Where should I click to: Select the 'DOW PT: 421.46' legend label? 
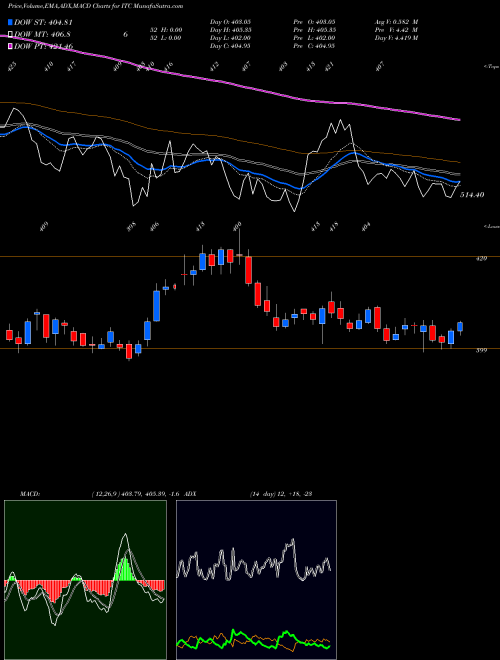pos(43,46)
